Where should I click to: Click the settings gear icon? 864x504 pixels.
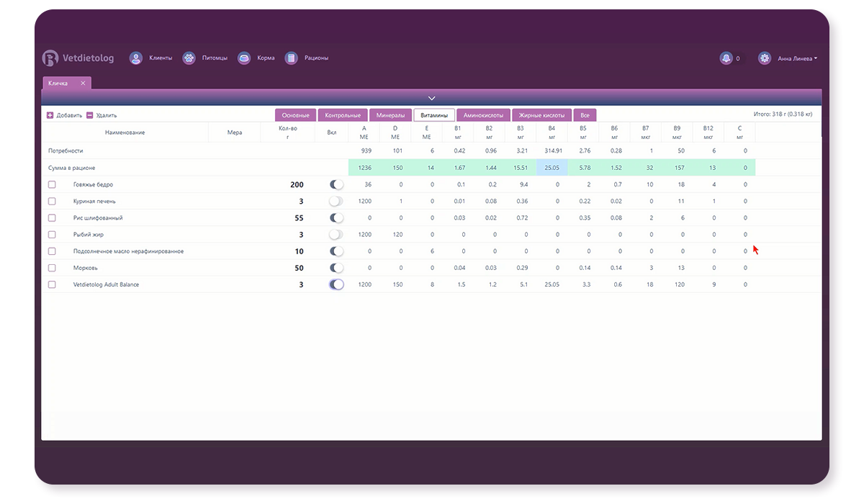point(765,58)
